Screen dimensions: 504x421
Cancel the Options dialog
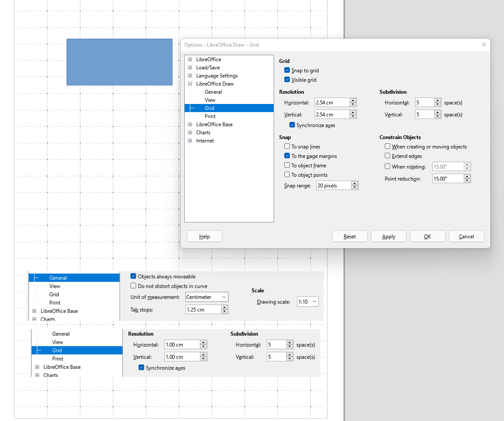point(466,237)
